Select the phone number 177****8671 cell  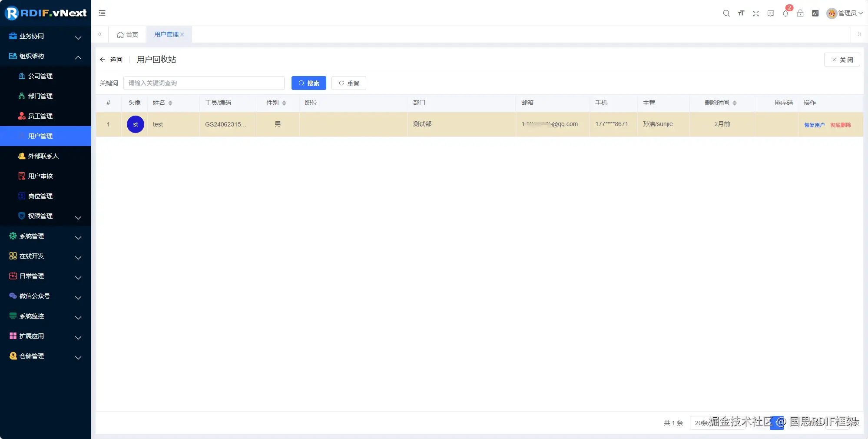coord(613,124)
